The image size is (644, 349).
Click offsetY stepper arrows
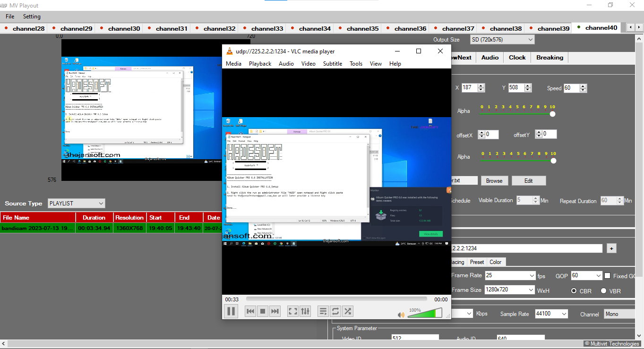pyautogui.click(x=539, y=135)
